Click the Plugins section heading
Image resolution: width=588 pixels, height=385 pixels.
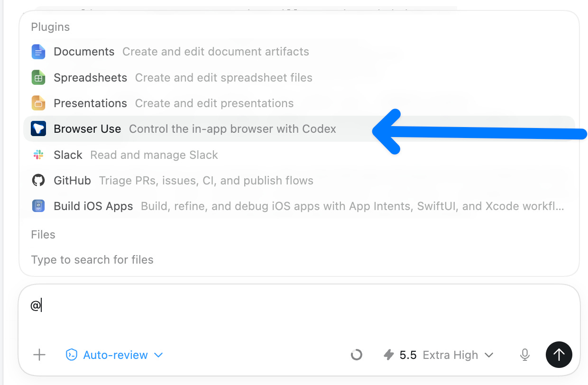coord(50,27)
